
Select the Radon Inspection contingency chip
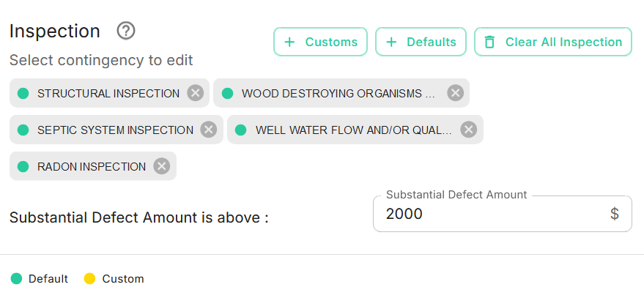(x=91, y=166)
